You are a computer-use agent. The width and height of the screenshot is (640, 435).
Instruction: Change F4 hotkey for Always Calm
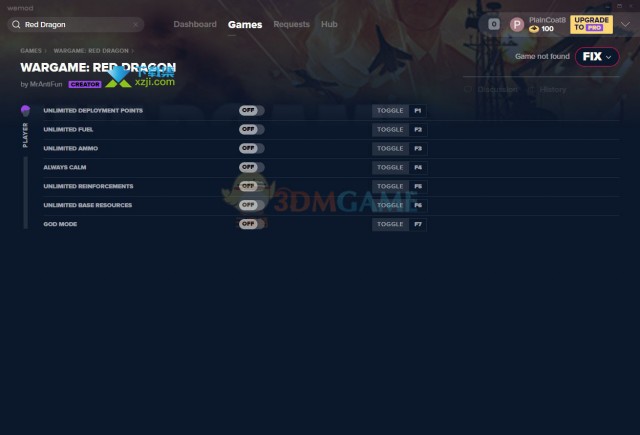418,167
